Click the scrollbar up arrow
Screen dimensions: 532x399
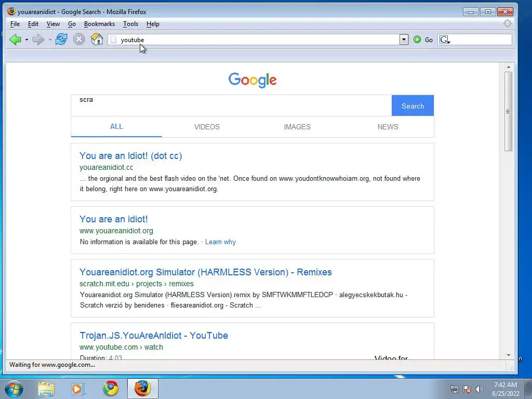(x=508, y=67)
